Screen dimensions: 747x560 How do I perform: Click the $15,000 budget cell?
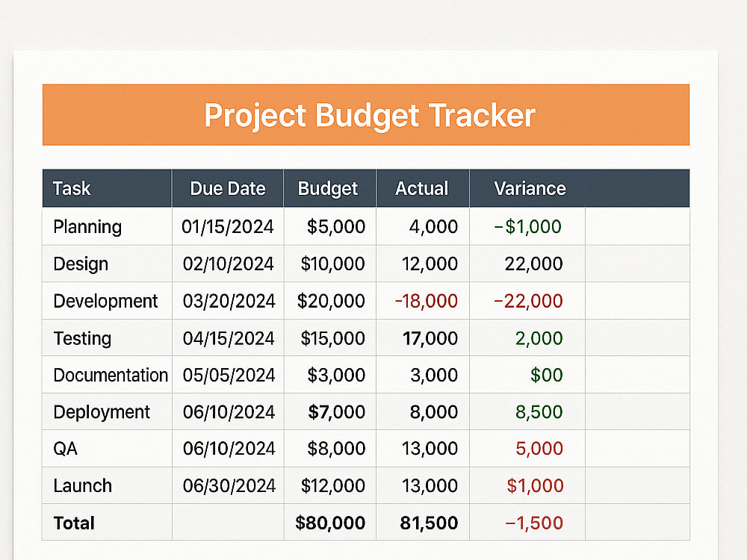click(x=329, y=337)
